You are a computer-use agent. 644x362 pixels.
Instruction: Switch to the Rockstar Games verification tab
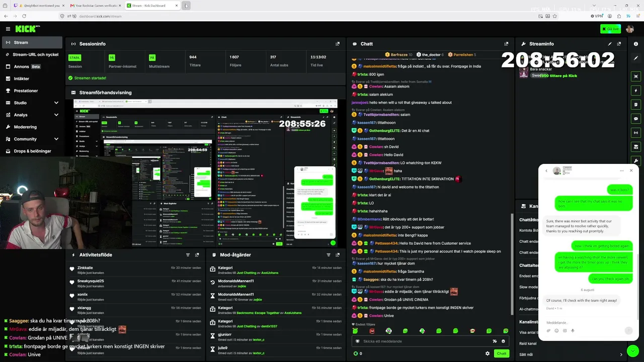tap(96, 6)
